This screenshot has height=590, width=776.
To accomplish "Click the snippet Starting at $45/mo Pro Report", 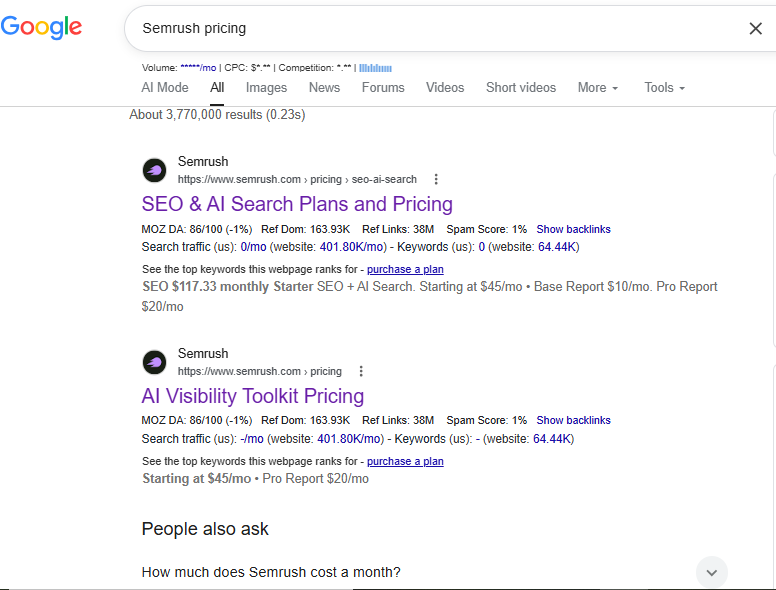I will pyautogui.click(x=255, y=479).
